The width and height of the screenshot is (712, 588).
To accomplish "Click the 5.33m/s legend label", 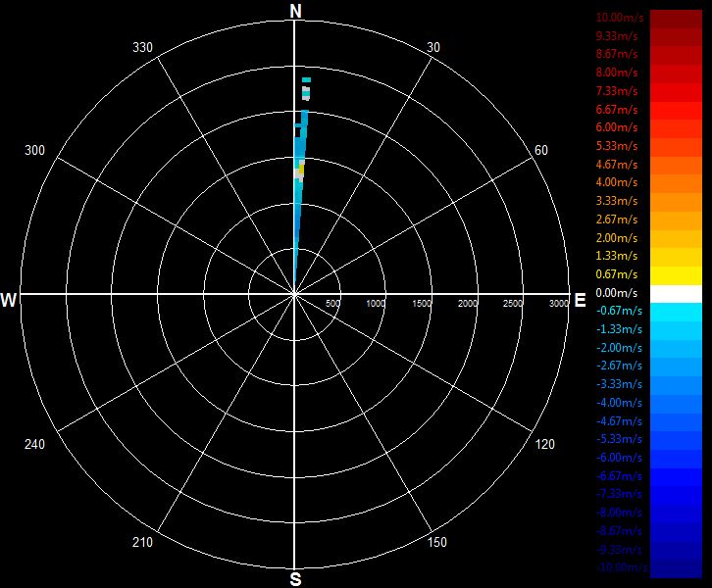I will [617, 146].
